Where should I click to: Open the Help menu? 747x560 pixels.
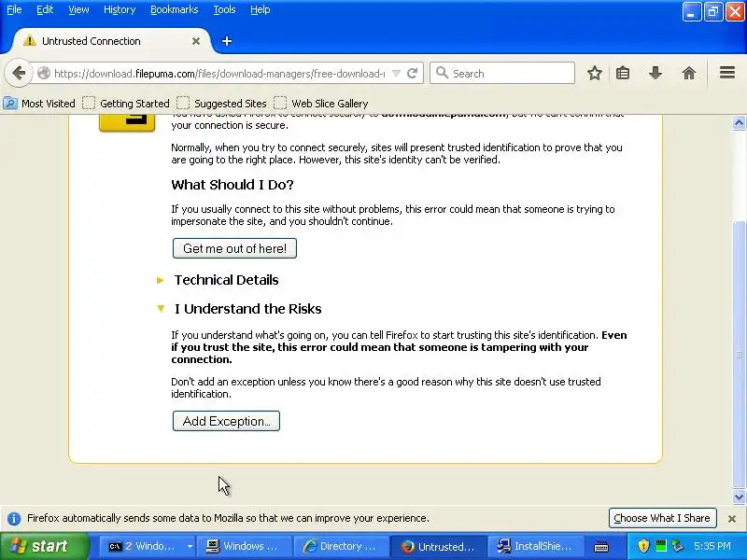coord(261,9)
